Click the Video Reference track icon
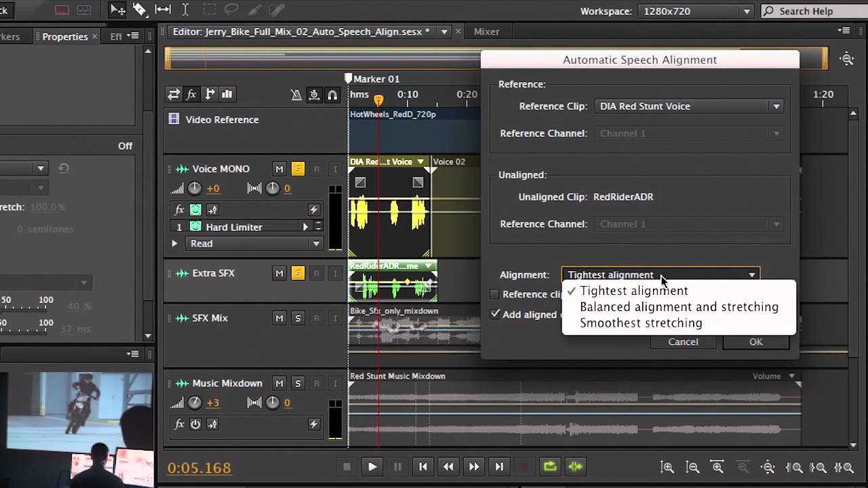This screenshot has width=868, height=488. click(174, 119)
